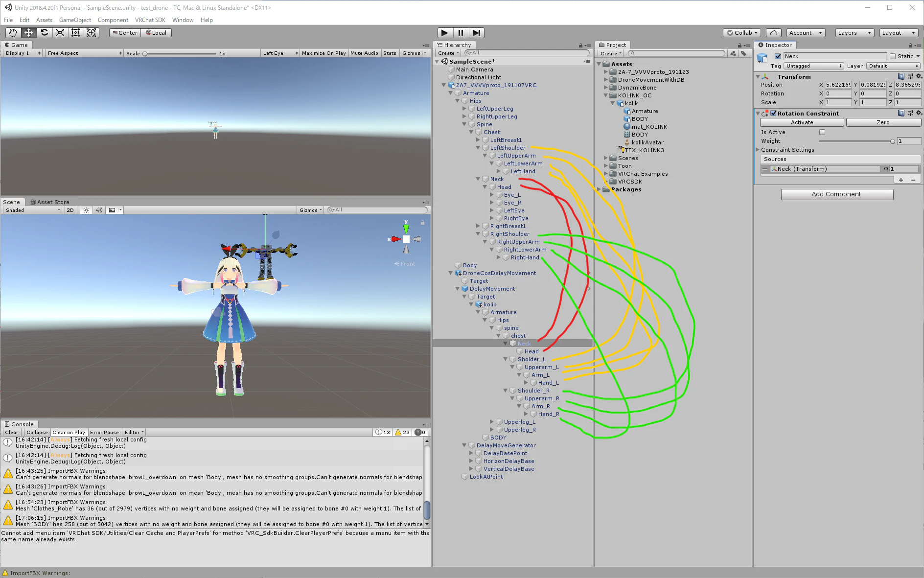Toggle info message count filter in Console
Image resolution: width=924 pixels, height=578 pixels.
coord(382,432)
